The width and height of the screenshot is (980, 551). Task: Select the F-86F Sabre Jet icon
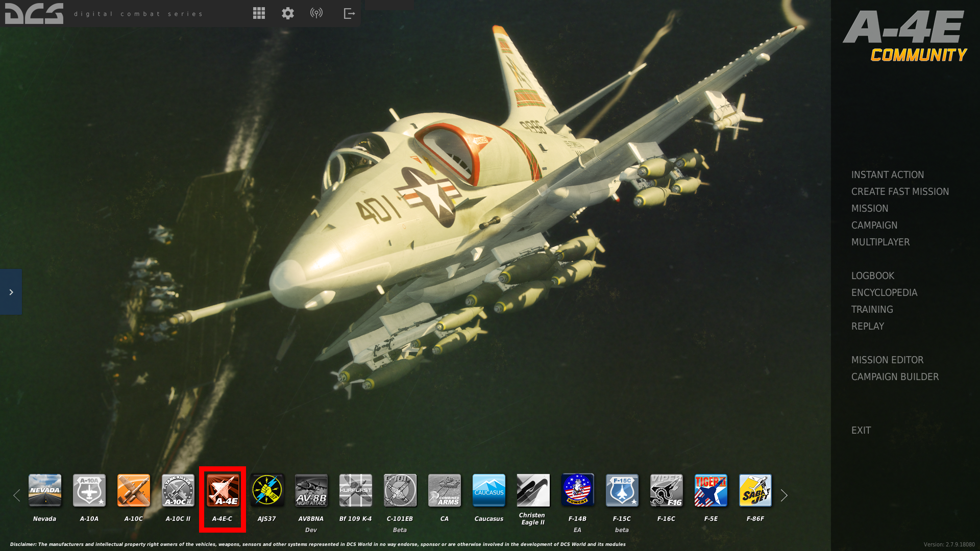pyautogui.click(x=755, y=490)
